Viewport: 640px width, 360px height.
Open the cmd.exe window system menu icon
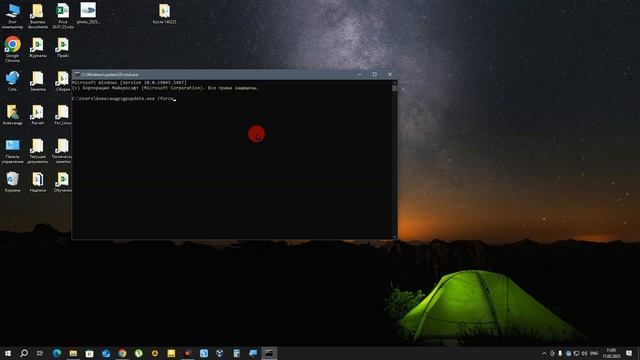click(x=77, y=75)
